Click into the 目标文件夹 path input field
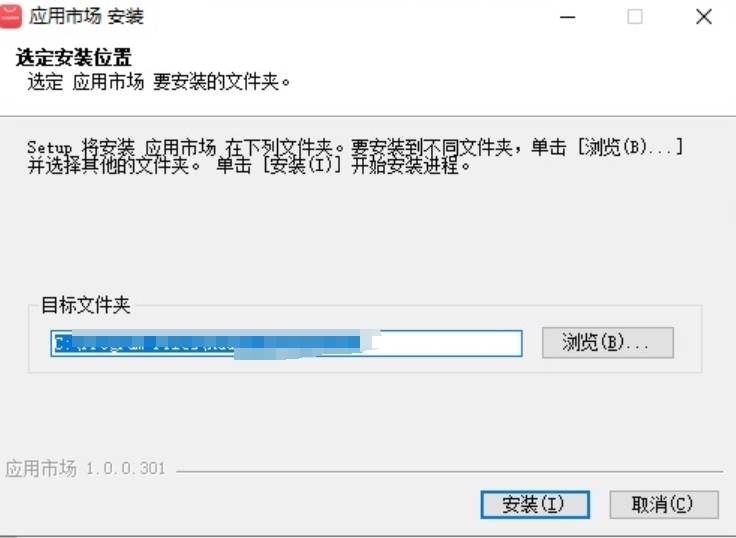Screen dimensions: 736x538 tap(286, 343)
